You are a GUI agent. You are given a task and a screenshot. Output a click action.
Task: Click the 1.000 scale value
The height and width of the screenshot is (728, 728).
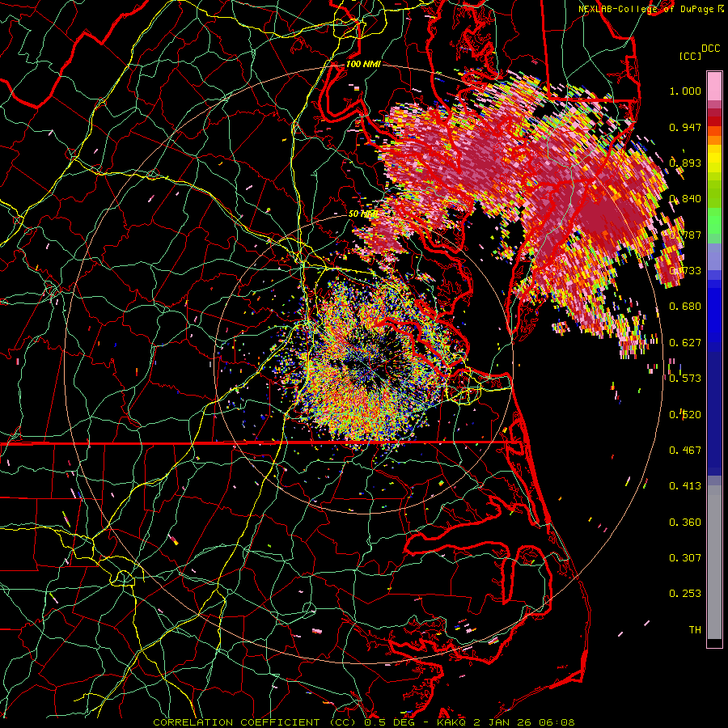pos(685,91)
